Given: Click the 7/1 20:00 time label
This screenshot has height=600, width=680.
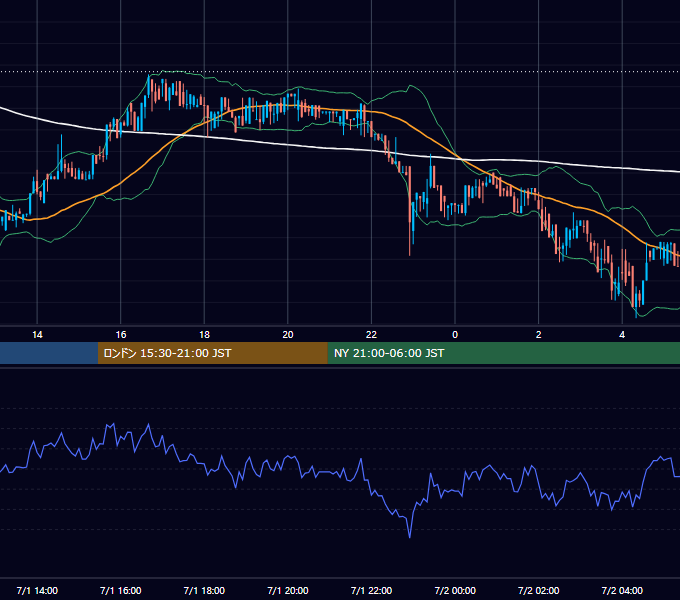Looking at the screenshot, I should [x=288, y=590].
